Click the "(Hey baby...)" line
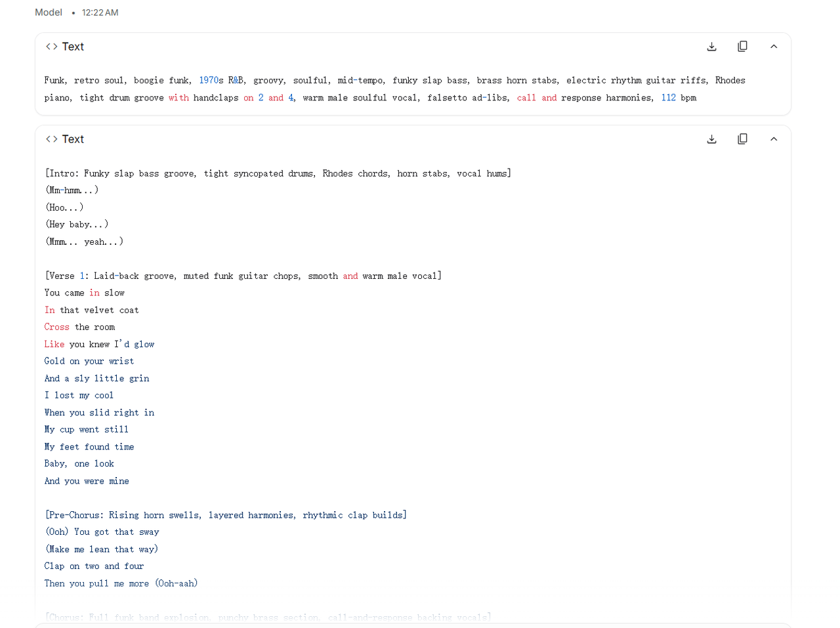The width and height of the screenshot is (840, 628). (x=77, y=224)
